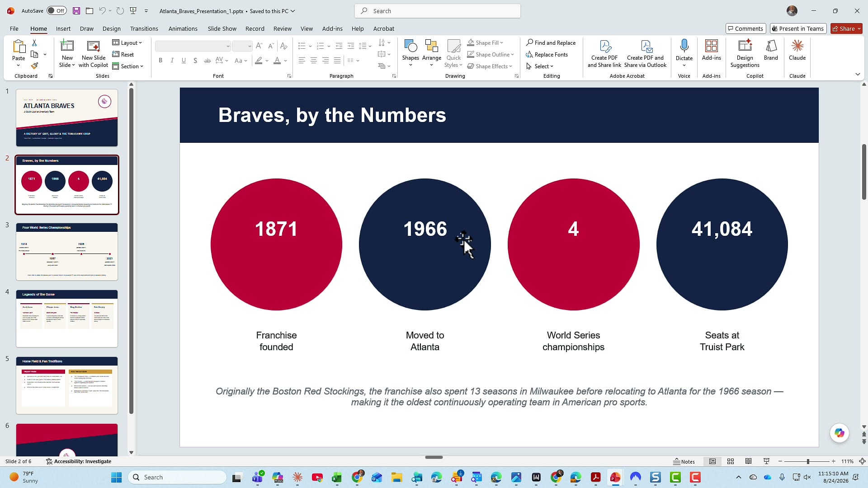Open the Shape Fill dropdown
The height and width of the screenshot is (488, 868).
(485, 42)
